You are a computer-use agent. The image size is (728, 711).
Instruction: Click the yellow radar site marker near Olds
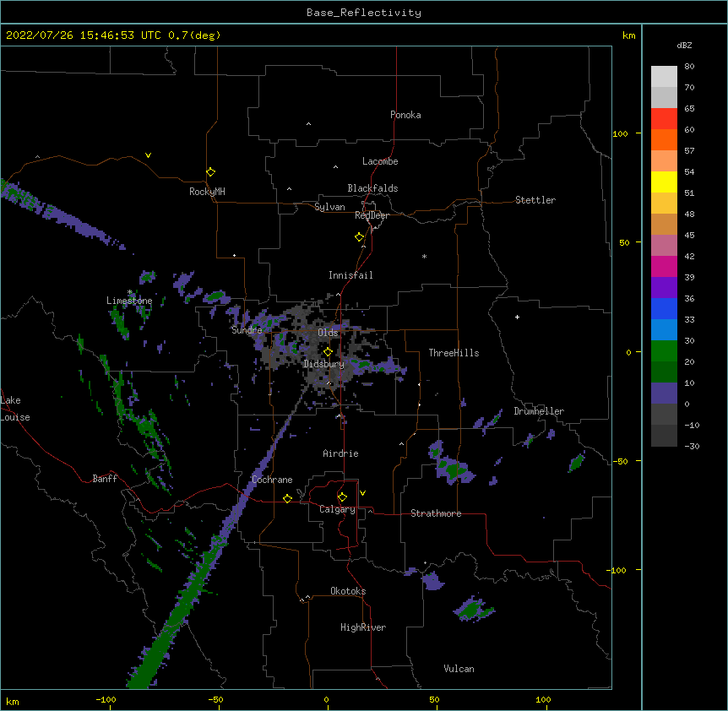[328, 351]
